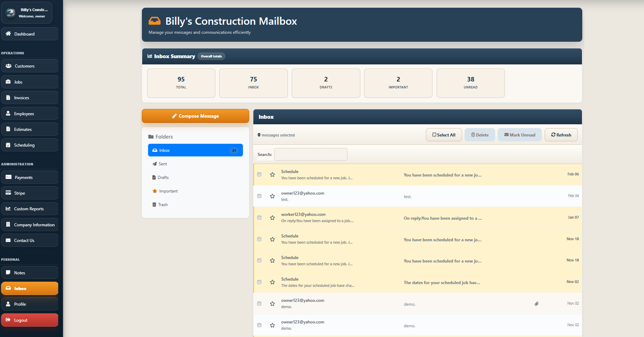Check the box for the Feb 06 Schedule message
This screenshot has height=337, width=644.
click(259, 175)
